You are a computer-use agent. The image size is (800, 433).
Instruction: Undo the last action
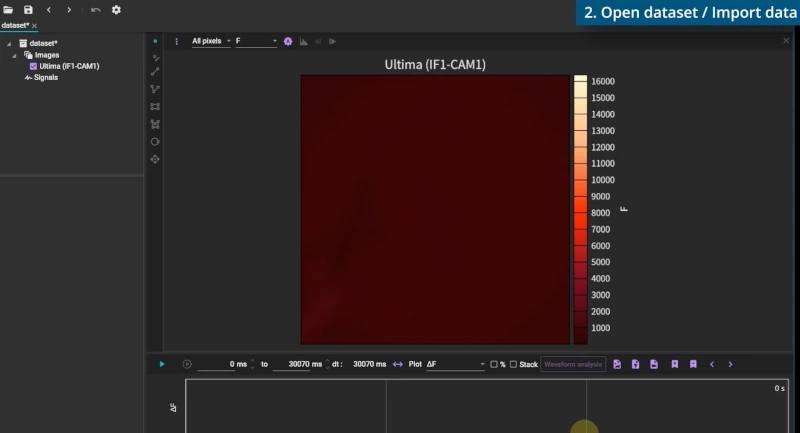pos(95,10)
